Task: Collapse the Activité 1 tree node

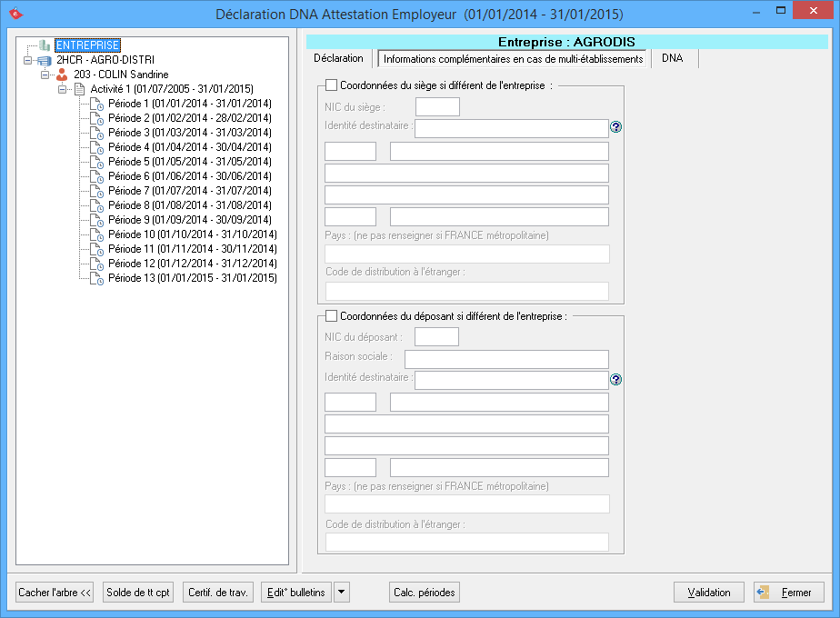Action: click(63, 89)
